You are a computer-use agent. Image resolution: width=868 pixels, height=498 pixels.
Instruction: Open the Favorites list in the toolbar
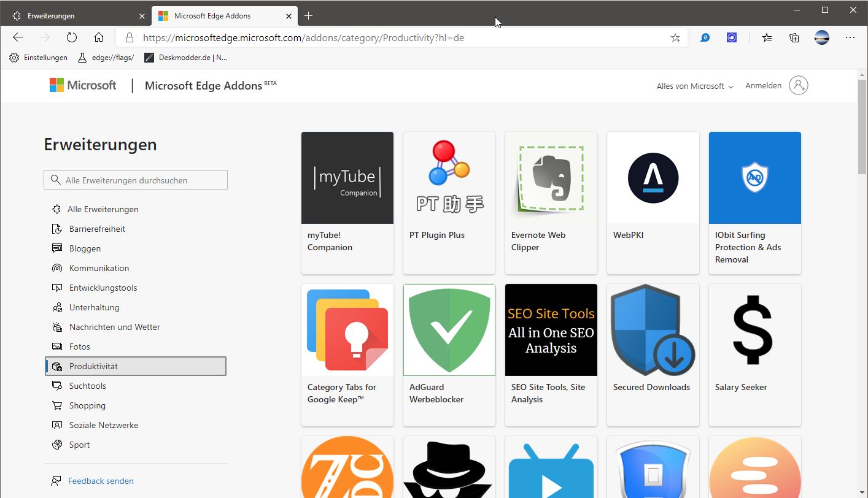tap(767, 37)
